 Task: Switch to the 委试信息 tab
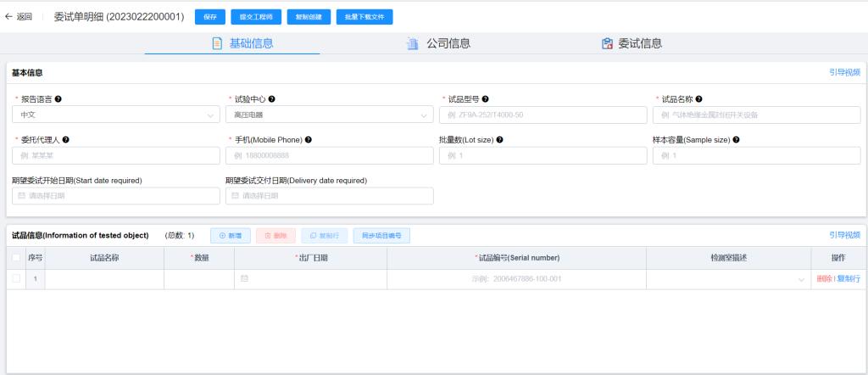point(631,44)
